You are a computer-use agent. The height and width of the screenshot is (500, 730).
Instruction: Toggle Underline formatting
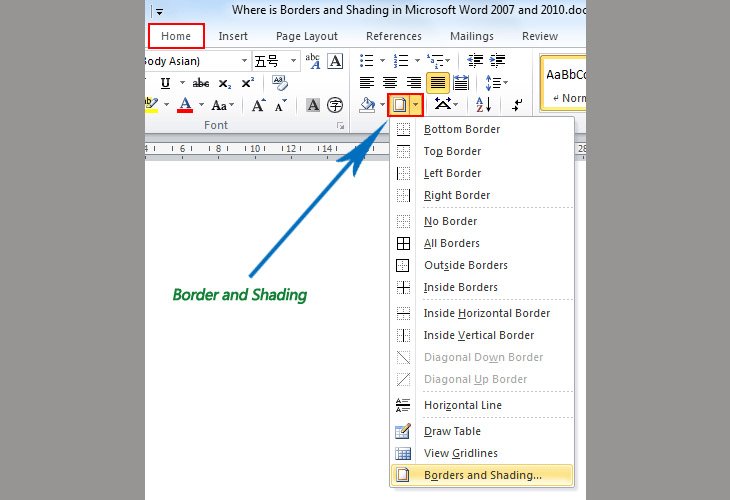pyautogui.click(x=165, y=83)
